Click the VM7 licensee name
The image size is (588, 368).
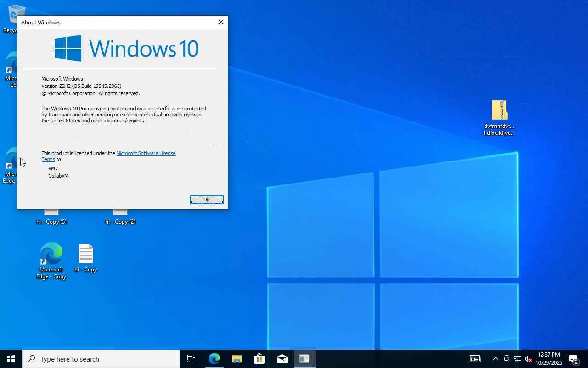[x=53, y=168]
